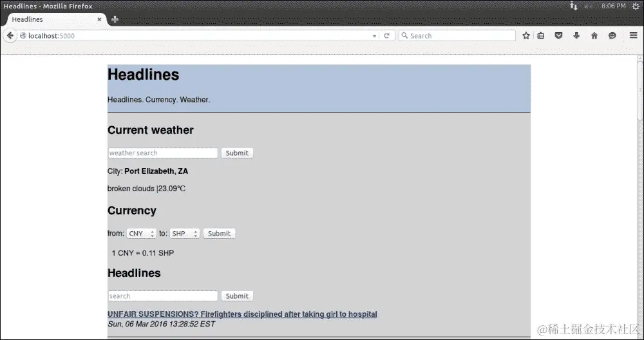Viewport: 644px width, 340px height.
Task: Click the Headlines. Currency. Weather. tagline
Action: pos(158,100)
